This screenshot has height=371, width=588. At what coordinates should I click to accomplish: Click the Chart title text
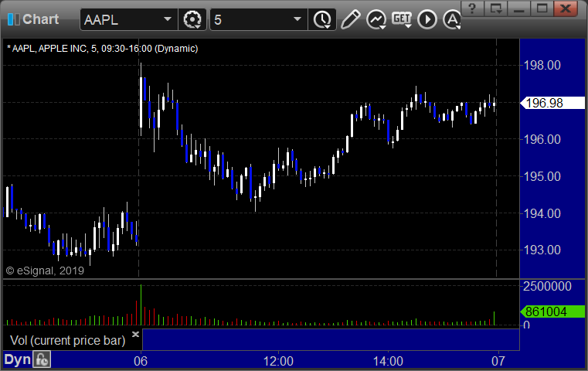coord(40,19)
